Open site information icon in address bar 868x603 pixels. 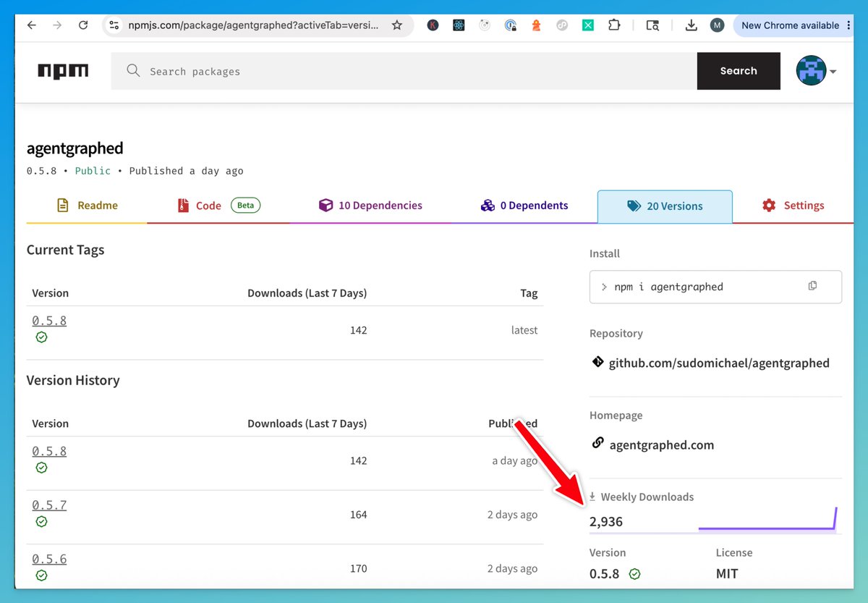click(x=114, y=25)
